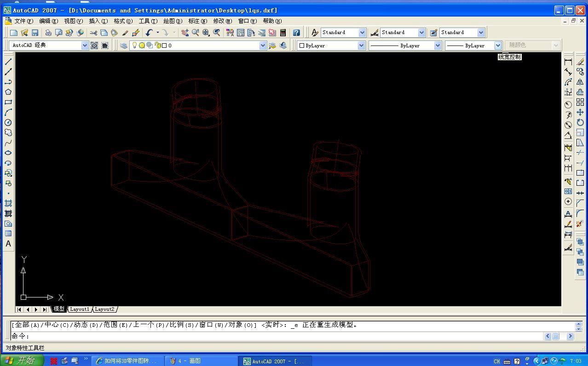
Task: Click the command window scroll-right arrow
Action: coord(570,336)
